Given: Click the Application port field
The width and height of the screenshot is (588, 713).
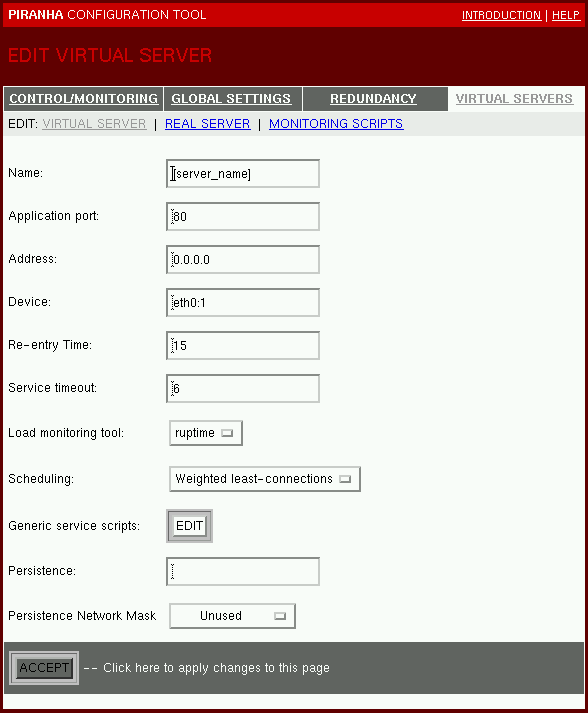Looking at the screenshot, I should click(x=243, y=216).
